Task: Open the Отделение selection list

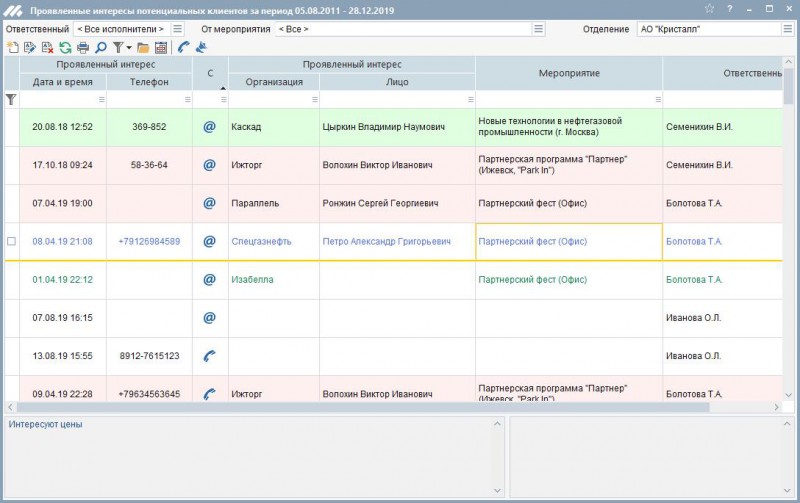Action: [x=788, y=29]
